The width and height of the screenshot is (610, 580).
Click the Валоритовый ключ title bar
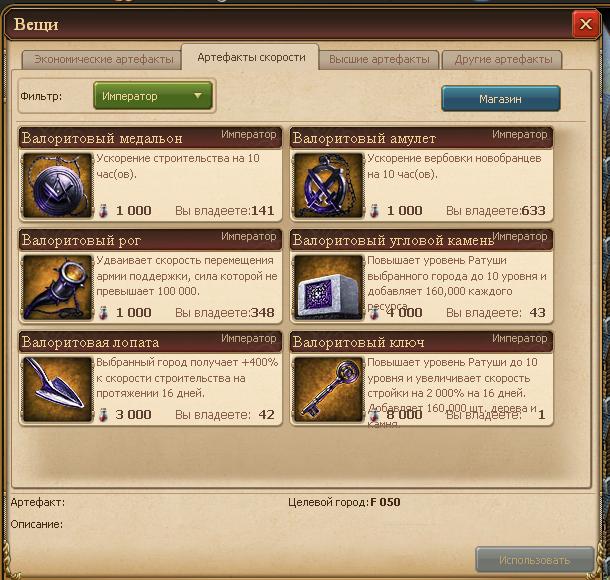pos(421,342)
